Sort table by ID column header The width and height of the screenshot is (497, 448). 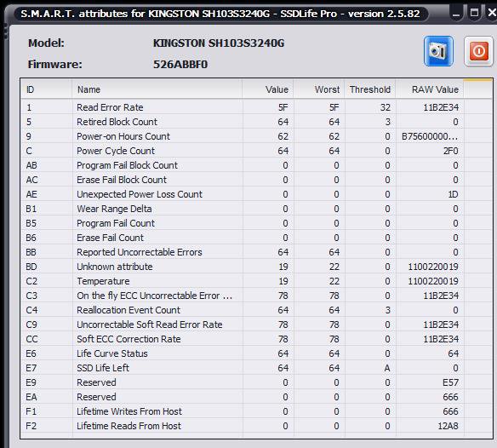click(46, 89)
